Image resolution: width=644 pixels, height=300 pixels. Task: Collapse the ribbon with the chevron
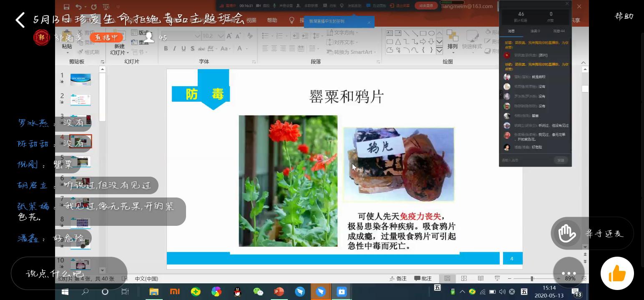tap(583, 62)
